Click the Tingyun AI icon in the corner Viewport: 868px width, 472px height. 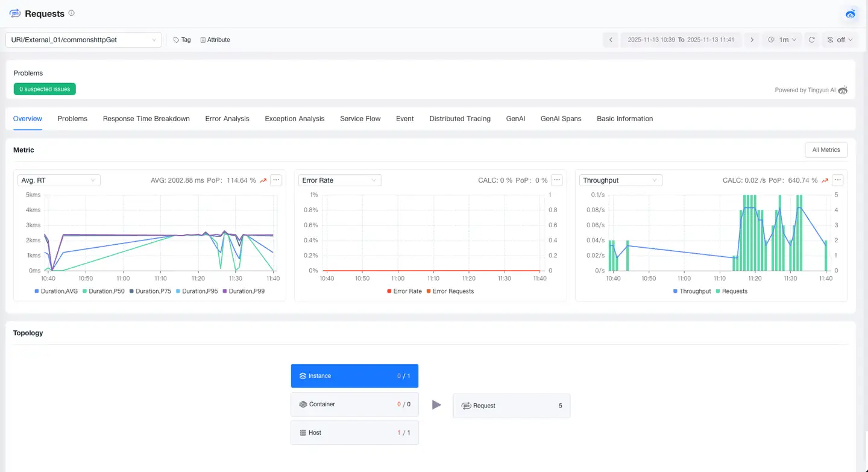click(850, 14)
